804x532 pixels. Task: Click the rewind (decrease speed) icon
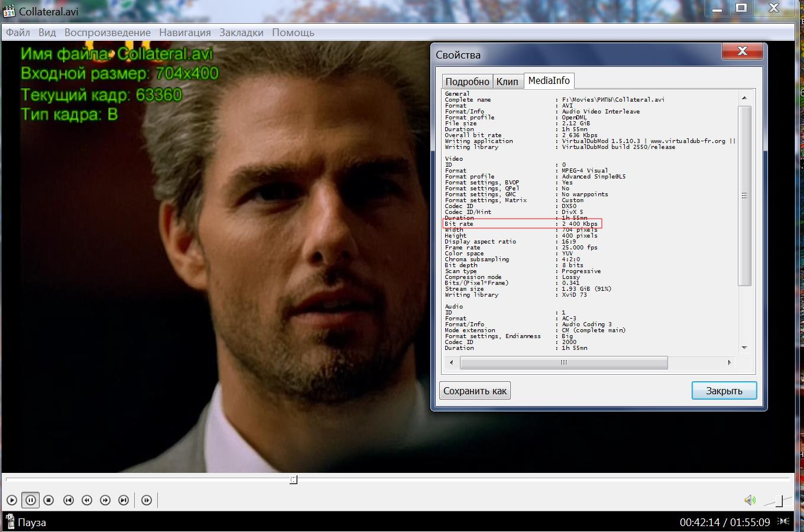tap(87, 500)
